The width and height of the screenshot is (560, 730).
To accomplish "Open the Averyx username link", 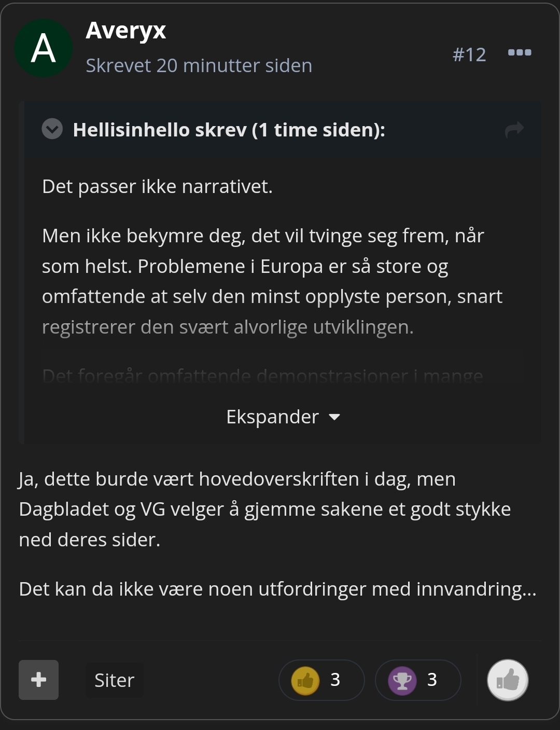I will (x=126, y=30).
